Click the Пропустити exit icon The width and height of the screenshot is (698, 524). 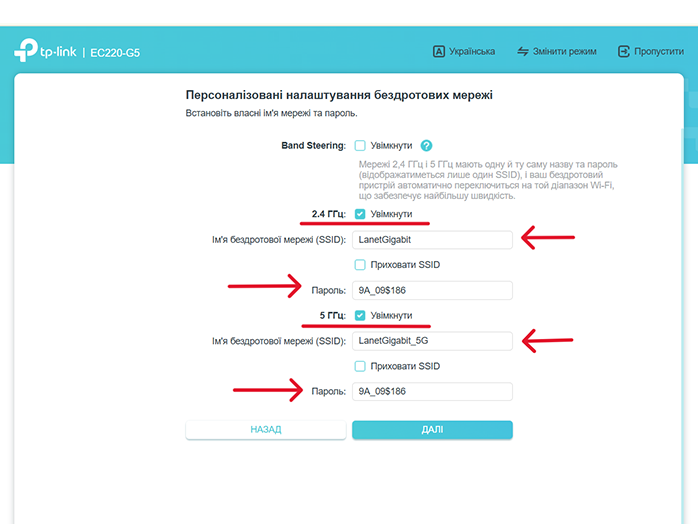624,52
